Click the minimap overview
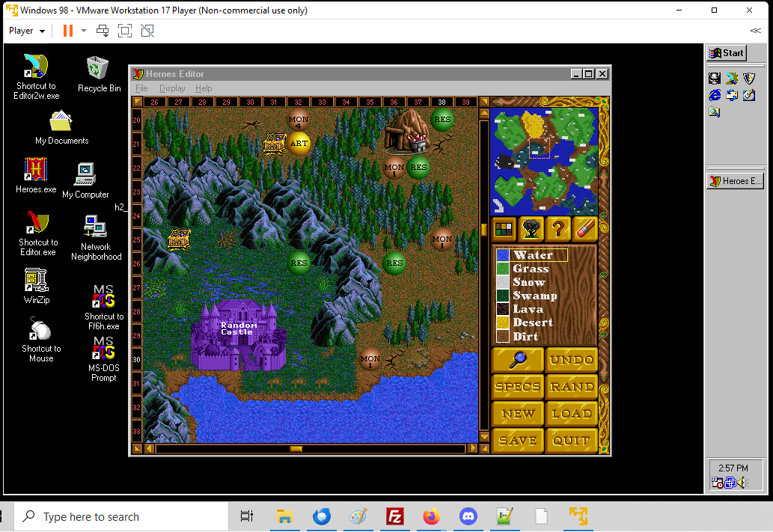The image size is (773, 532). coord(544,161)
